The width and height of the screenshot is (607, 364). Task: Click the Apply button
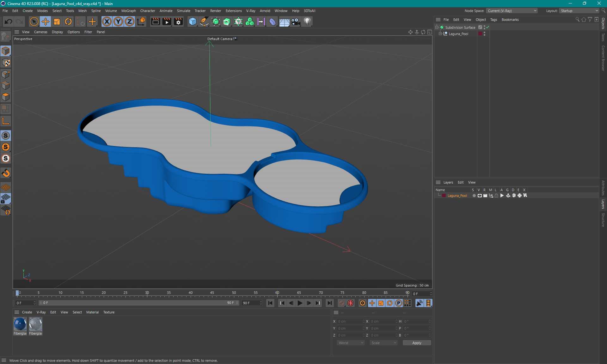[417, 343]
